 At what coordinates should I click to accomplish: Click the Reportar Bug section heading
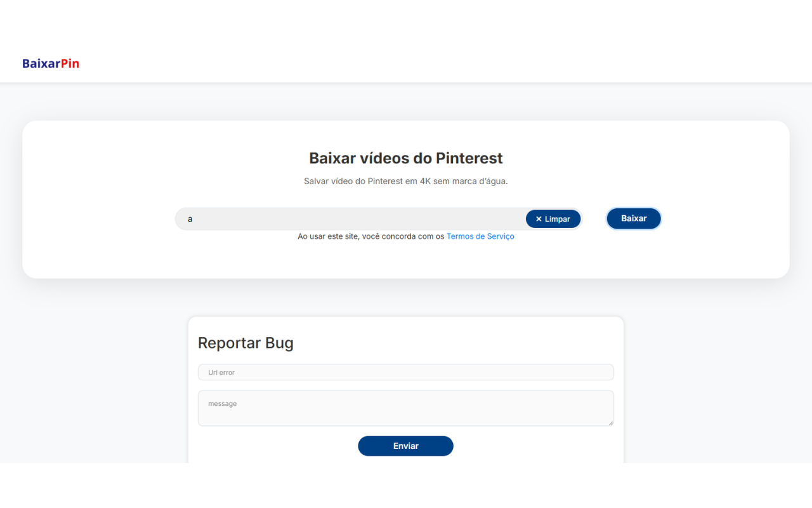[x=246, y=343]
